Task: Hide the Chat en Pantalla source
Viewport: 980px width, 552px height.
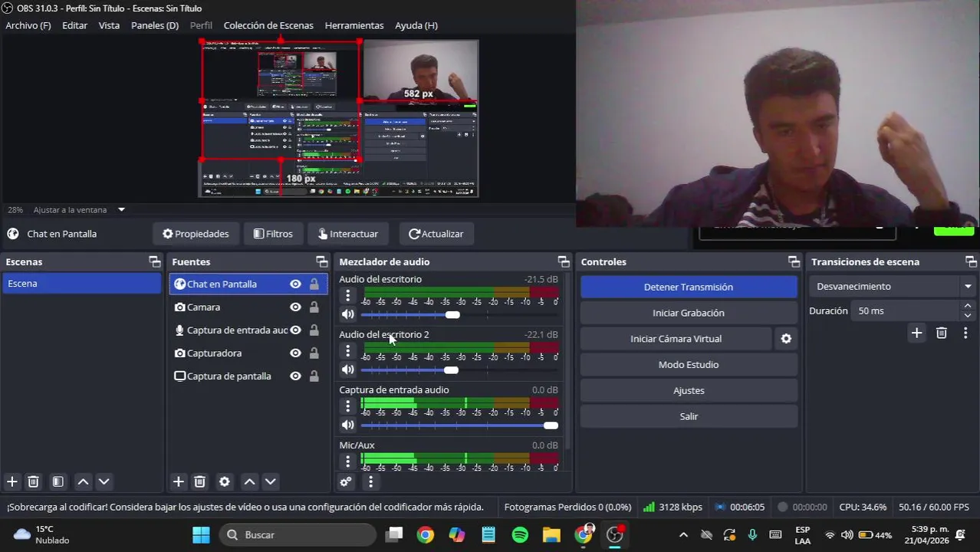Action: (295, 284)
